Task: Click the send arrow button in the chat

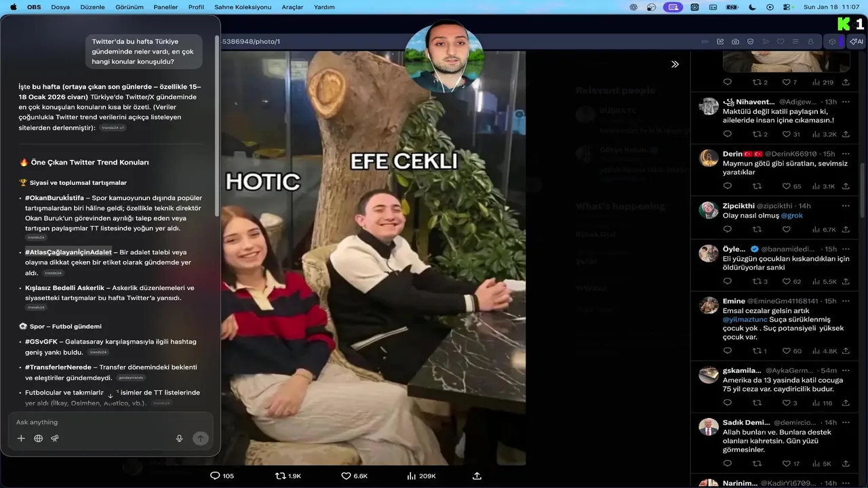Action: (x=200, y=439)
